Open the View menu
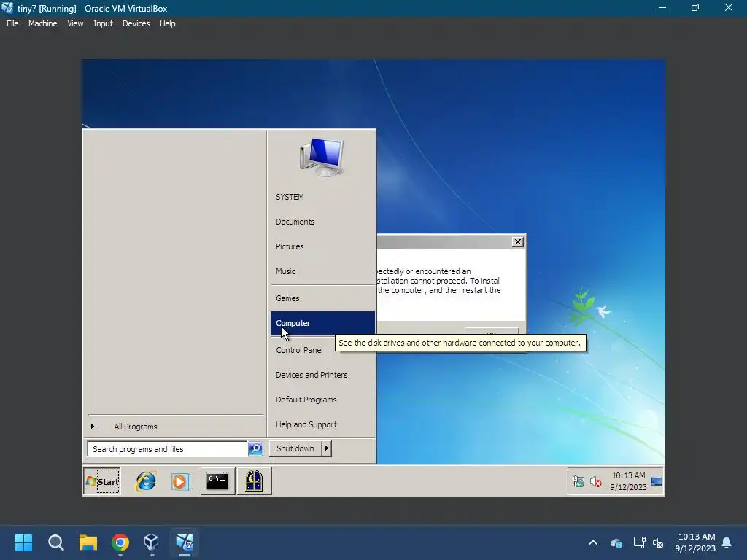The width and height of the screenshot is (747, 560). (x=75, y=23)
